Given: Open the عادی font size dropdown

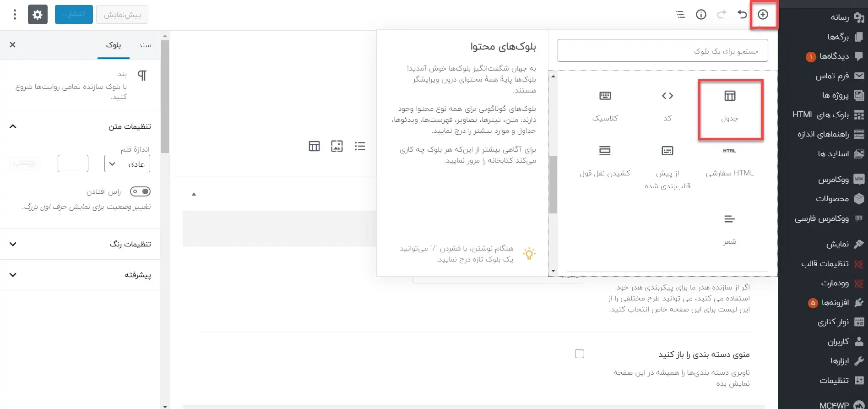Looking at the screenshot, I should pos(127,164).
